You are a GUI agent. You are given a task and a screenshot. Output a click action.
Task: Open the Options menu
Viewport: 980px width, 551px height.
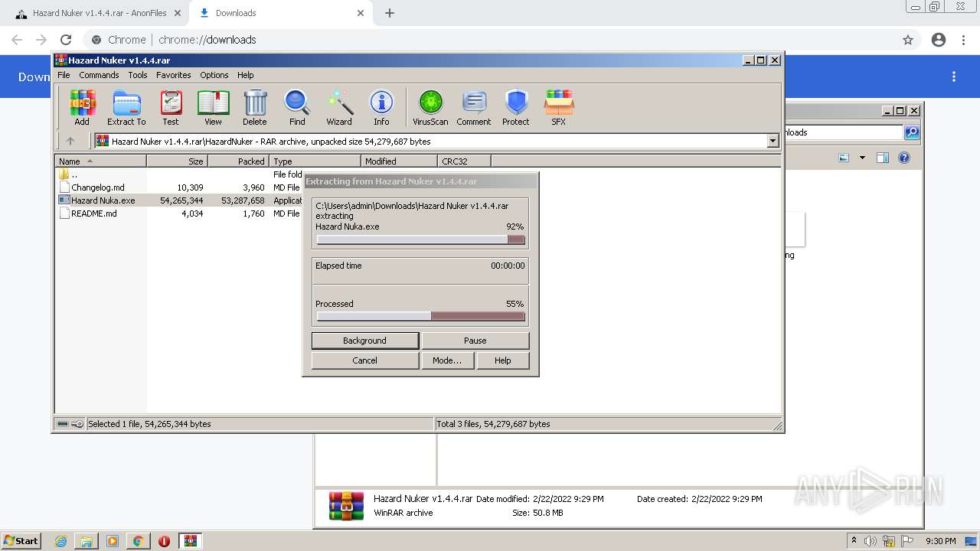pos(214,75)
